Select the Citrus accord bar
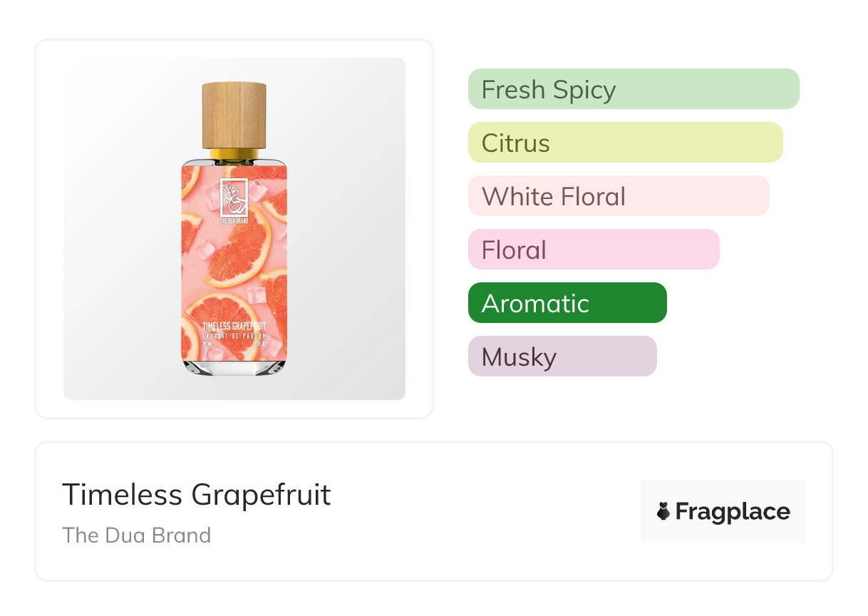 625,143
